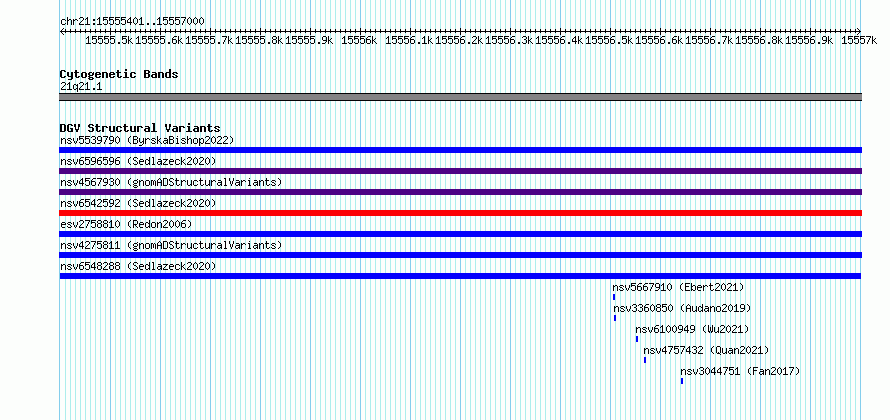Open the nsv3360850 (Audano2019) variant label
This screenshot has width=890, height=420.
click(682, 308)
